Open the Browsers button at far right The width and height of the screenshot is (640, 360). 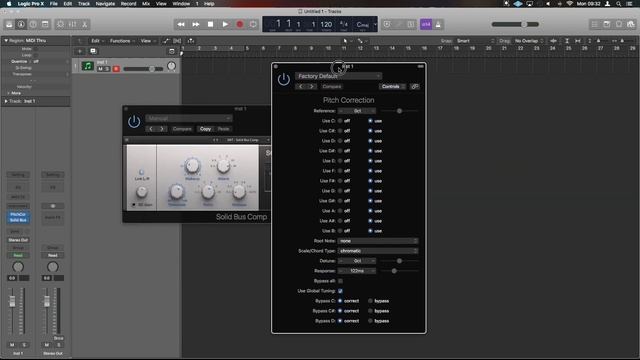click(x=631, y=24)
